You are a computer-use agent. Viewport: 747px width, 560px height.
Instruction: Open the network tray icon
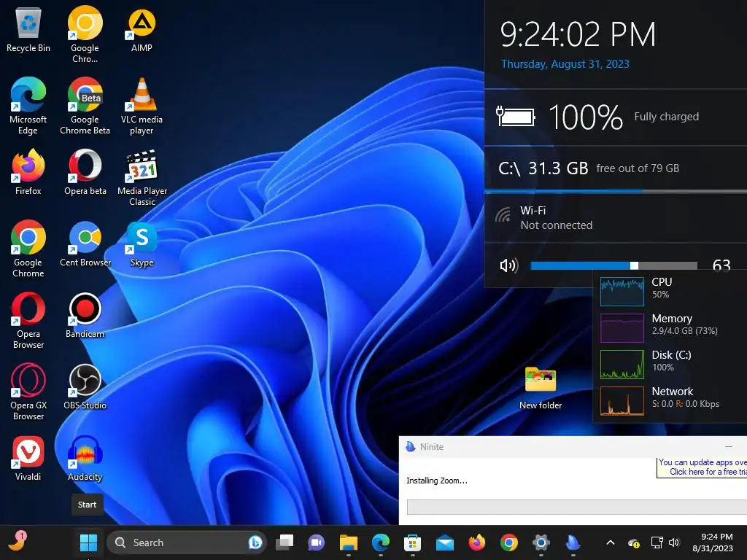point(657,542)
